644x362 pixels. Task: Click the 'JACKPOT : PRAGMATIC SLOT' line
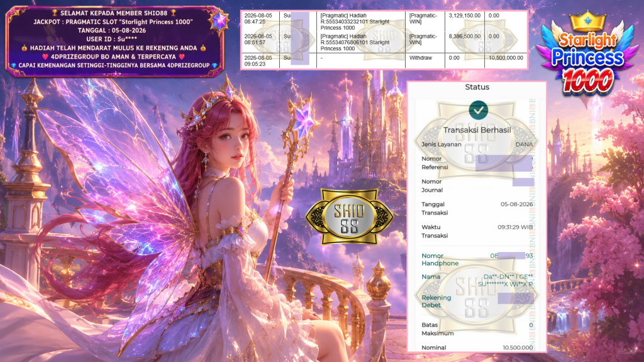113,22
